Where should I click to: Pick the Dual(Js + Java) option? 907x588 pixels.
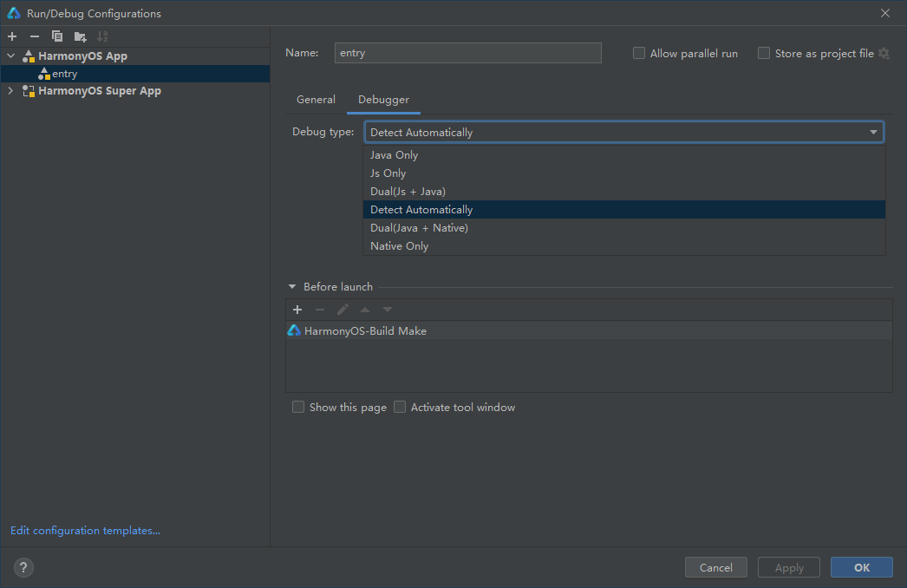tap(624, 192)
